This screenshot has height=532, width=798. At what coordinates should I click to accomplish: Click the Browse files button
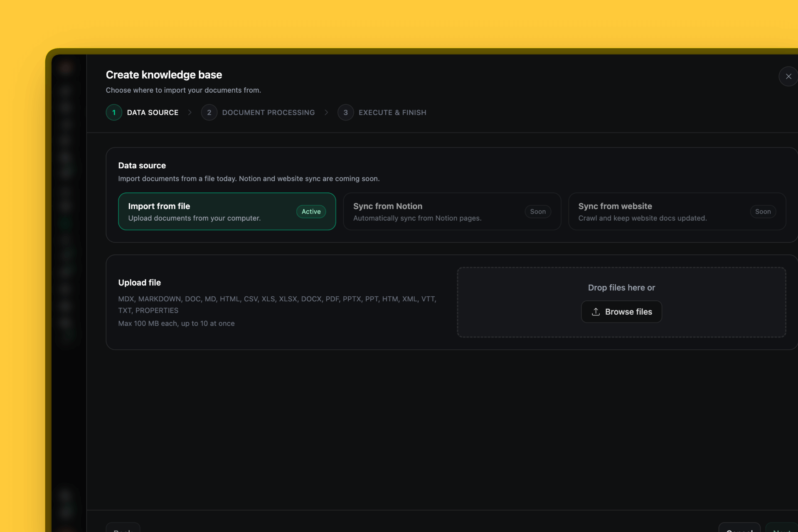(x=621, y=312)
